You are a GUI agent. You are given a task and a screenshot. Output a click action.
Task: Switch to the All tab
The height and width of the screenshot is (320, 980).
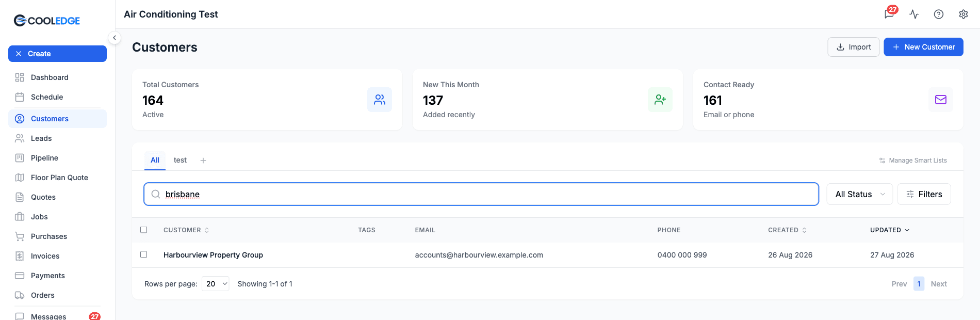155,160
